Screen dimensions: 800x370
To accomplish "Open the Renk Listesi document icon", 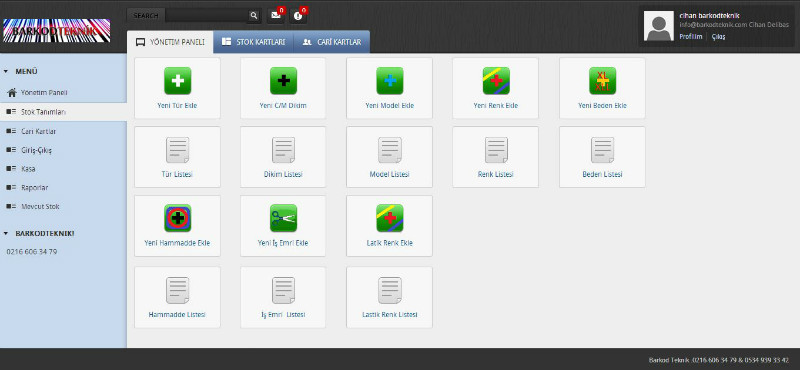I will tap(496, 150).
